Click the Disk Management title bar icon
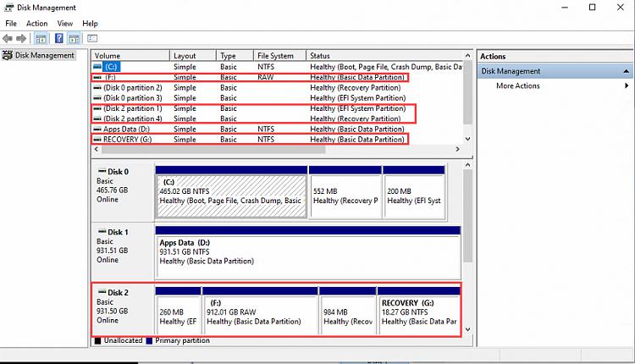Viewport: 635px width, 364px height. 9,8
